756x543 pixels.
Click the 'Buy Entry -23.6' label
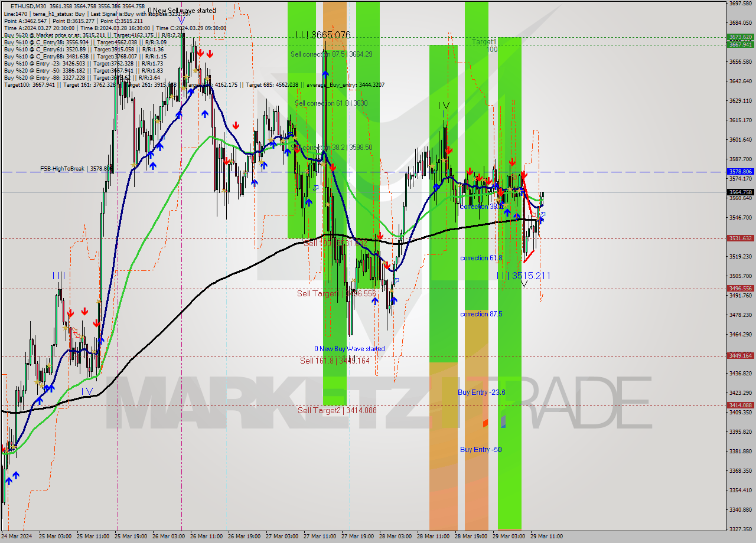click(481, 392)
